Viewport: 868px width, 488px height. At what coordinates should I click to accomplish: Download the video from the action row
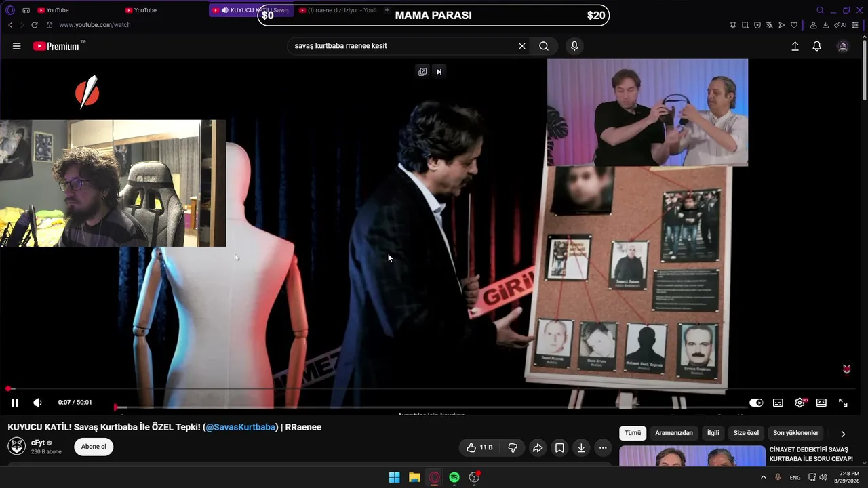581,448
